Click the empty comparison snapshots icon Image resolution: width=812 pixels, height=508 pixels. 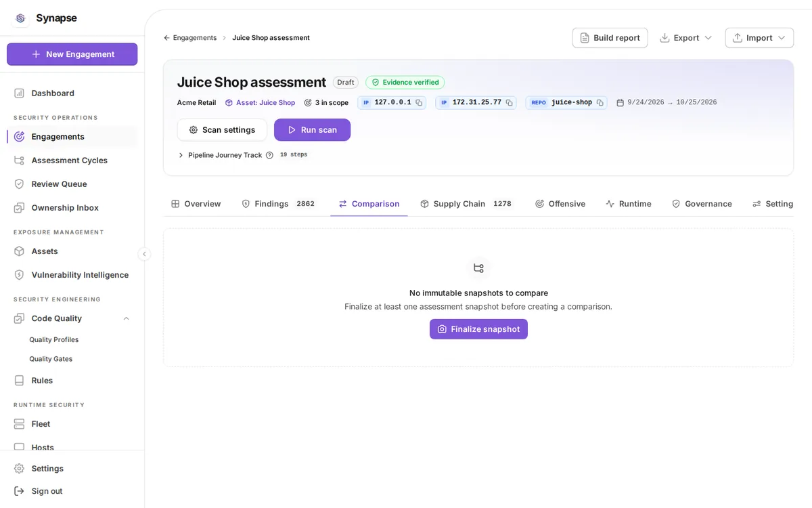478,268
